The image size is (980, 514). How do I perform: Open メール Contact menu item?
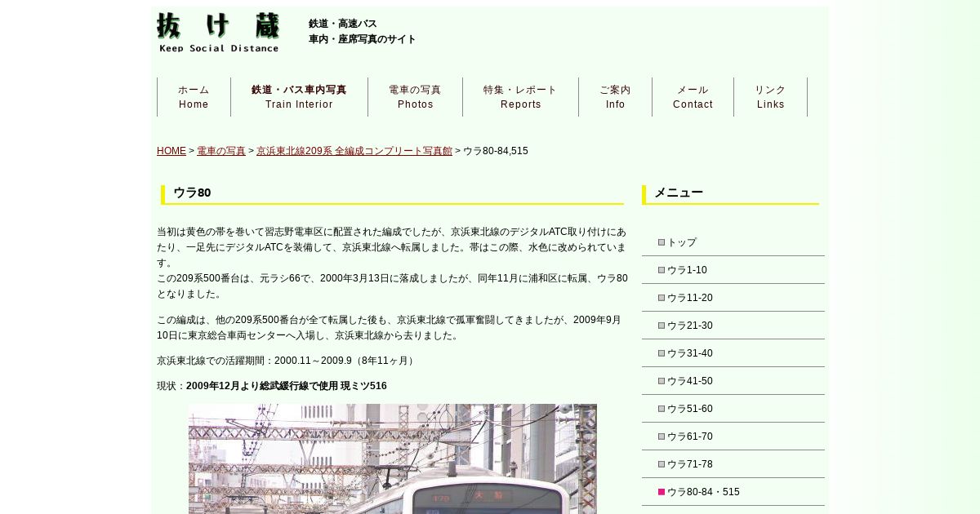pyautogui.click(x=693, y=97)
